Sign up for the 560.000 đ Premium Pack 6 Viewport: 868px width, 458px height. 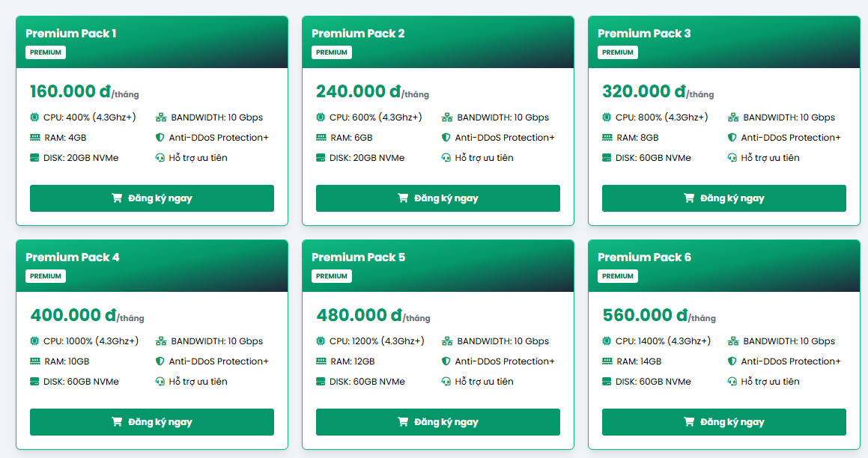[x=723, y=422]
